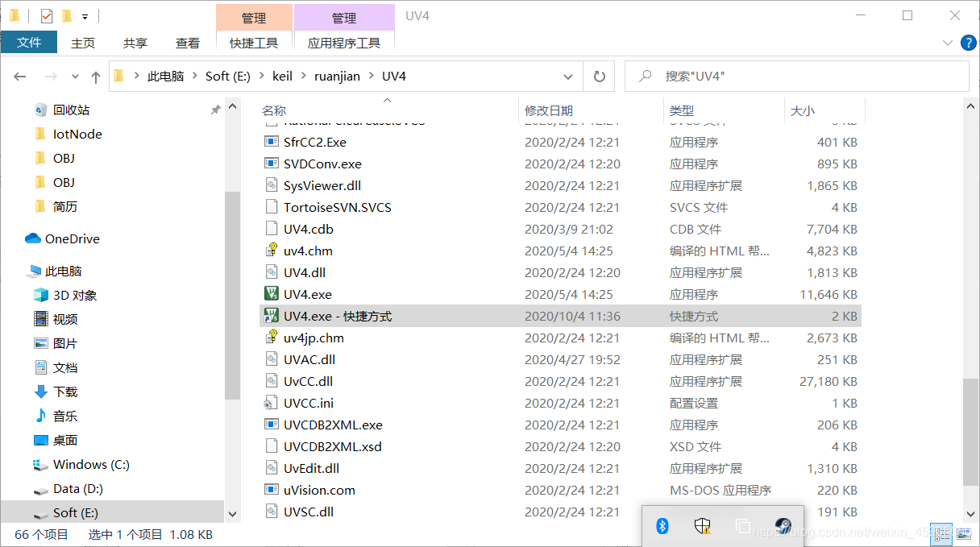Click the navigation pane scrollbar thumb
The image size is (980, 547).
232,295
